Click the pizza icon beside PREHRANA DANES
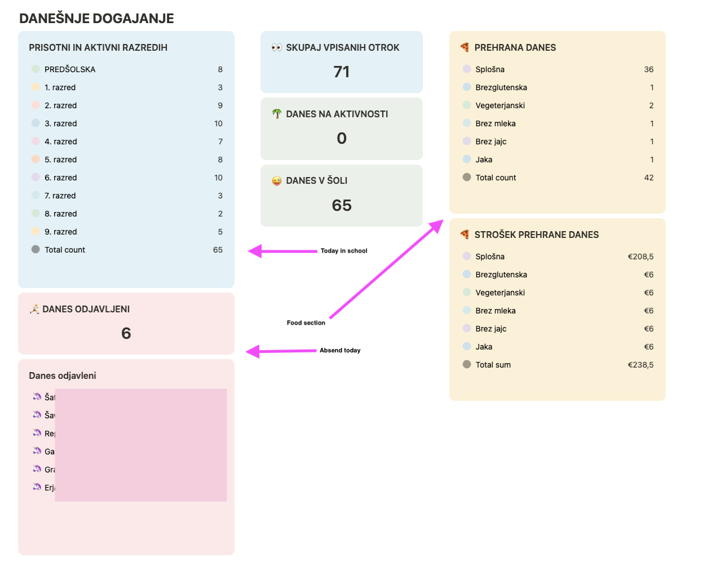 [465, 47]
